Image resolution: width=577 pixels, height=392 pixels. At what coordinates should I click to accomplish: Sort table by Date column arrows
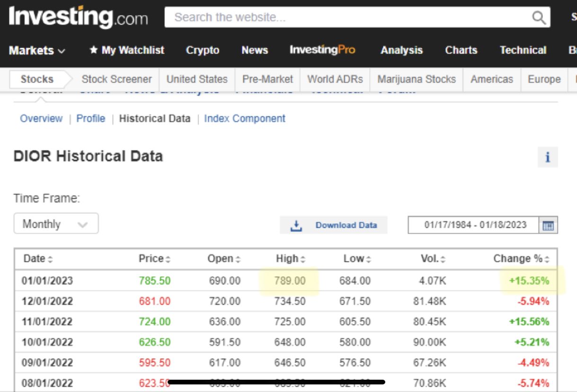(50, 259)
